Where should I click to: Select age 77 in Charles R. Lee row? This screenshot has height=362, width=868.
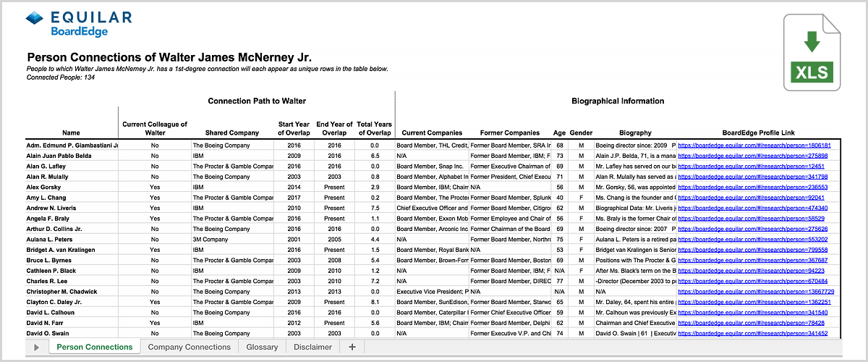[x=560, y=281]
